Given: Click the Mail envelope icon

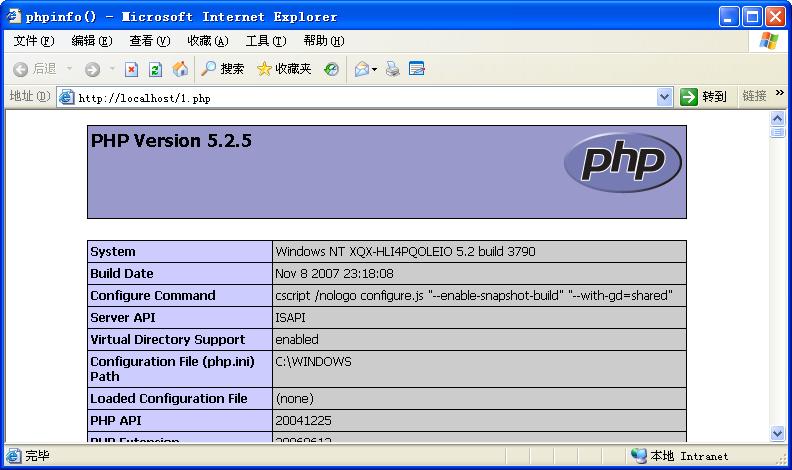Looking at the screenshot, I should (x=362, y=69).
